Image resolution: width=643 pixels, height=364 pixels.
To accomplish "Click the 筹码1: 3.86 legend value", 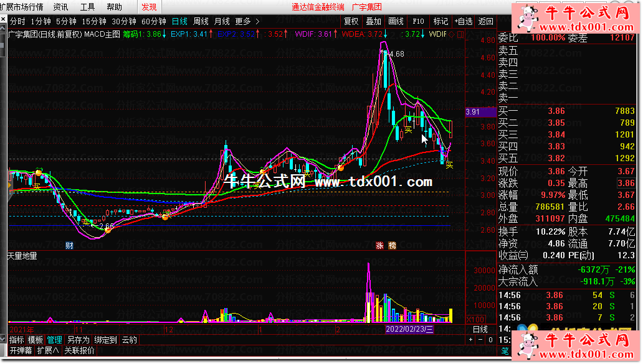I will point(142,34).
